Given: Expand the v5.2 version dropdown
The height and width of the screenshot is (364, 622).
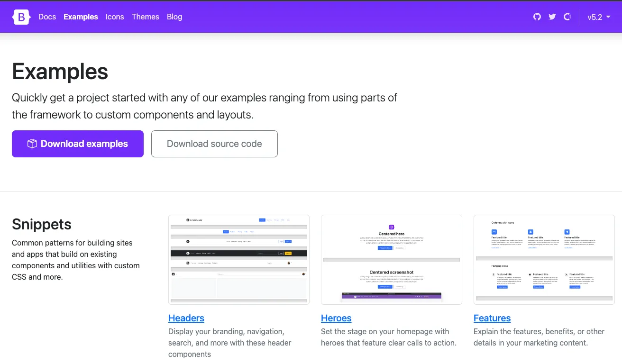Looking at the screenshot, I should tap(598, 17).
